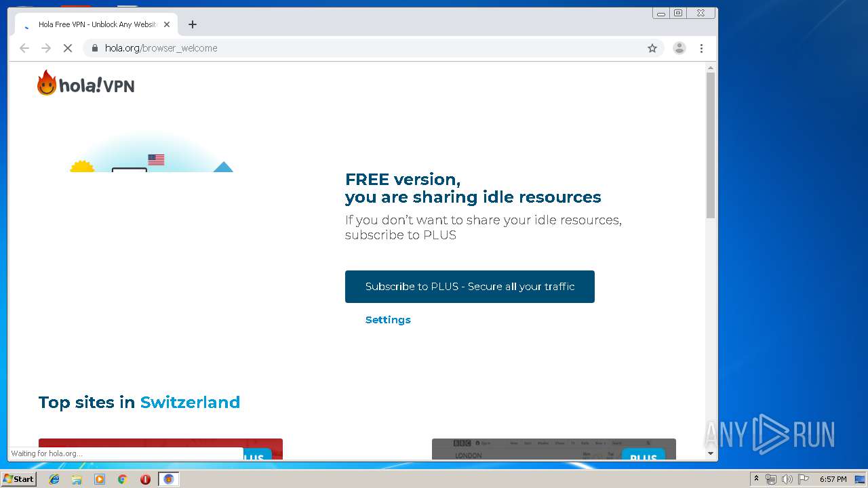868x488 pixels.
Task: Click the Switzerland country link
Action: 190,402
